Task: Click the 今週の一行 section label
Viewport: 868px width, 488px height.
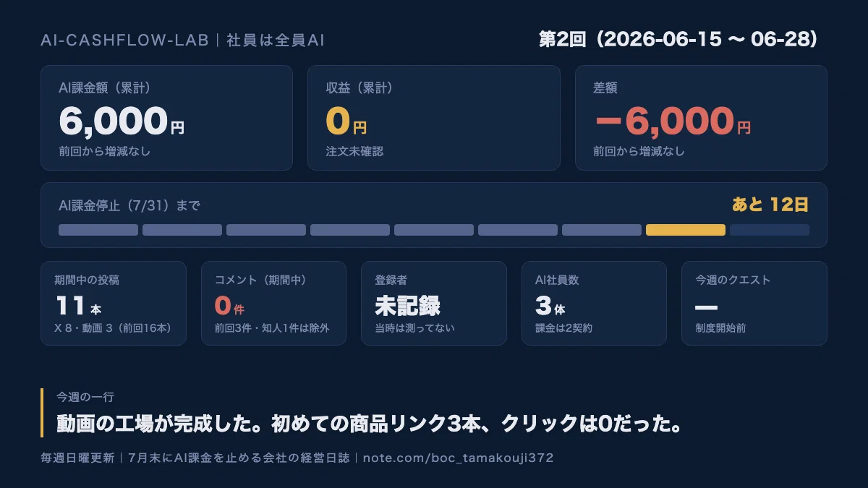Action: tap(85, 397)
